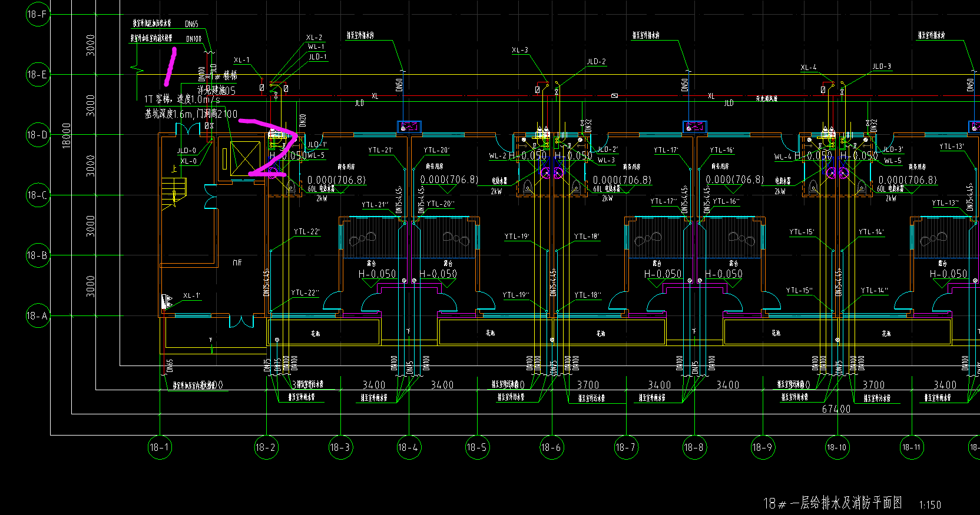
Task: Click the YTL-20' rainwater pipe label
Action: coord(436,150)
